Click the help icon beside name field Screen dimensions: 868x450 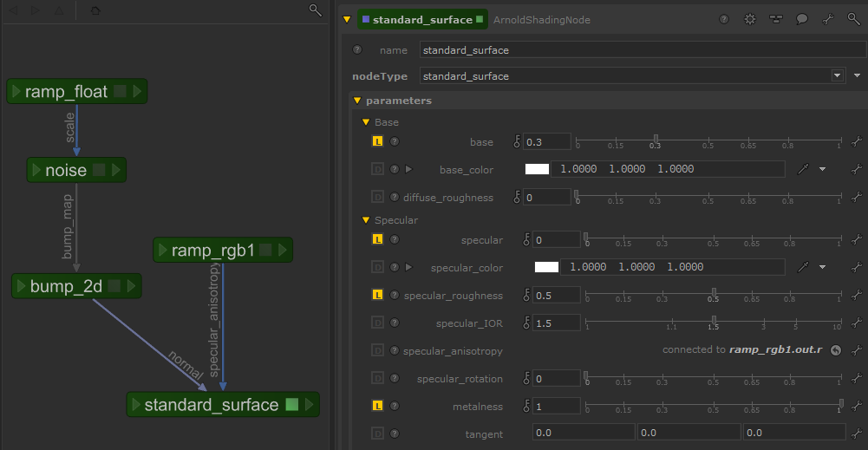[357, 49]
